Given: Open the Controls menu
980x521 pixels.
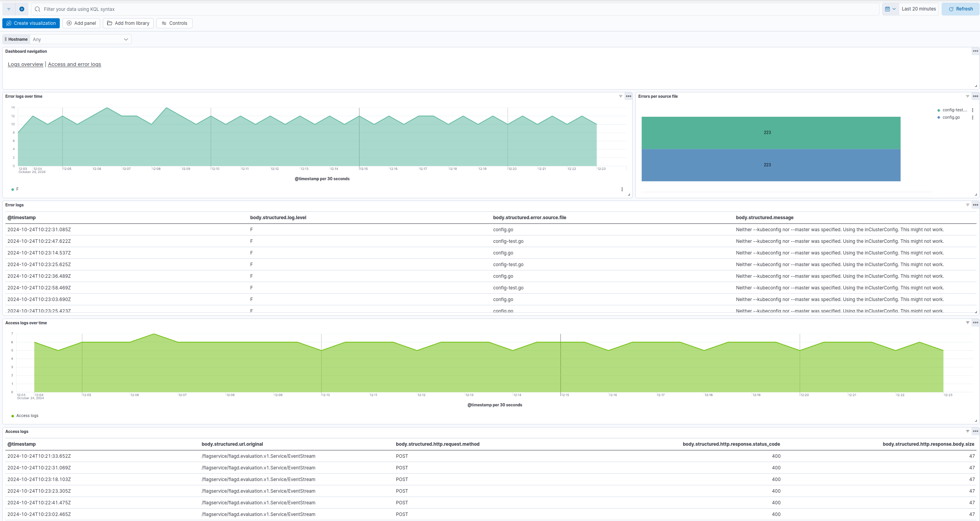Looking at the screenshot, I should [x=174, y=23].
